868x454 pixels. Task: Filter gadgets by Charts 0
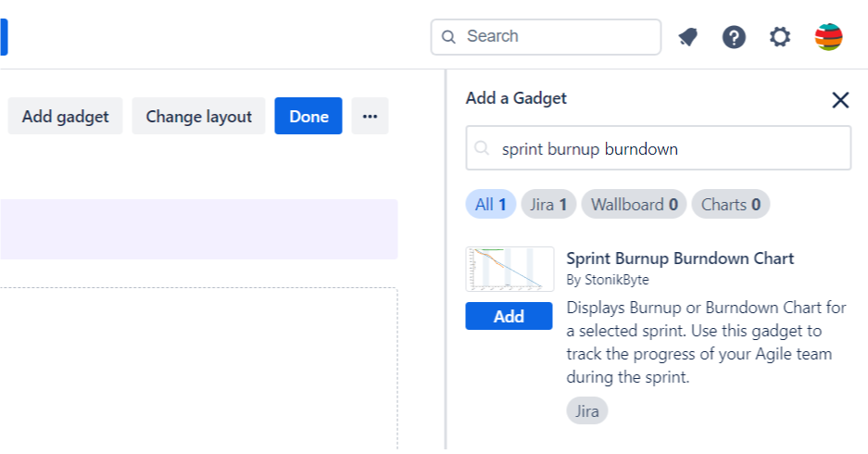[x=731, y=204]
